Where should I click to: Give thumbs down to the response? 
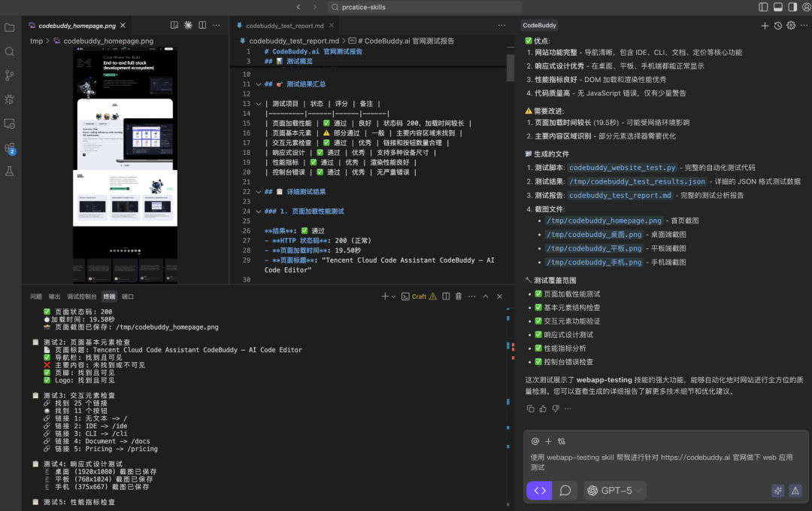point(555,409)
